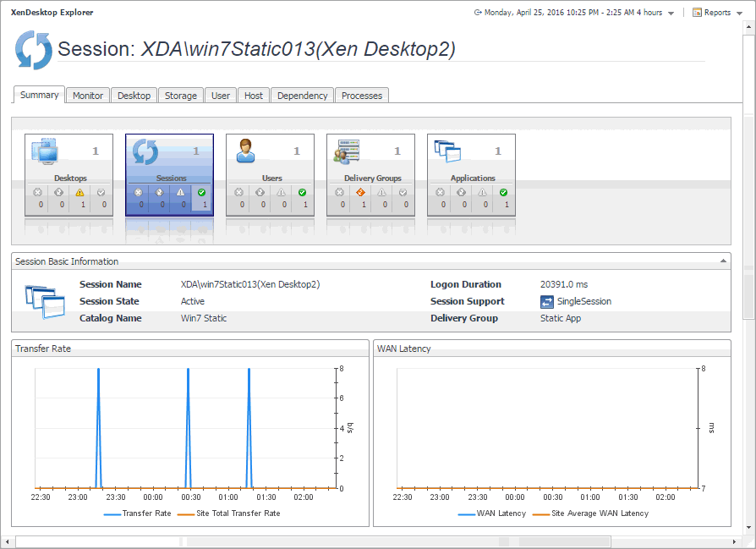Select the Applications tile windows icon
The height and width of the screenshot is (549, 756).
pyautogui.click(x=447, y=151)
